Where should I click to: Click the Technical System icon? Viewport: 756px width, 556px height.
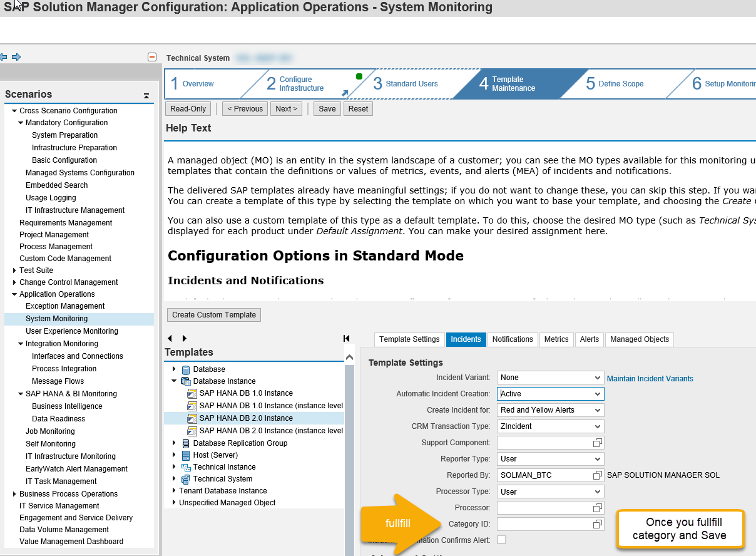(x=185, y=479)
